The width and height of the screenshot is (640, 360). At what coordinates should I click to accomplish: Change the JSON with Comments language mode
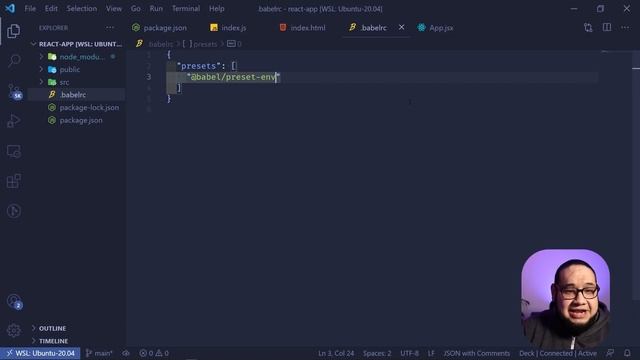tap(476, 353)
